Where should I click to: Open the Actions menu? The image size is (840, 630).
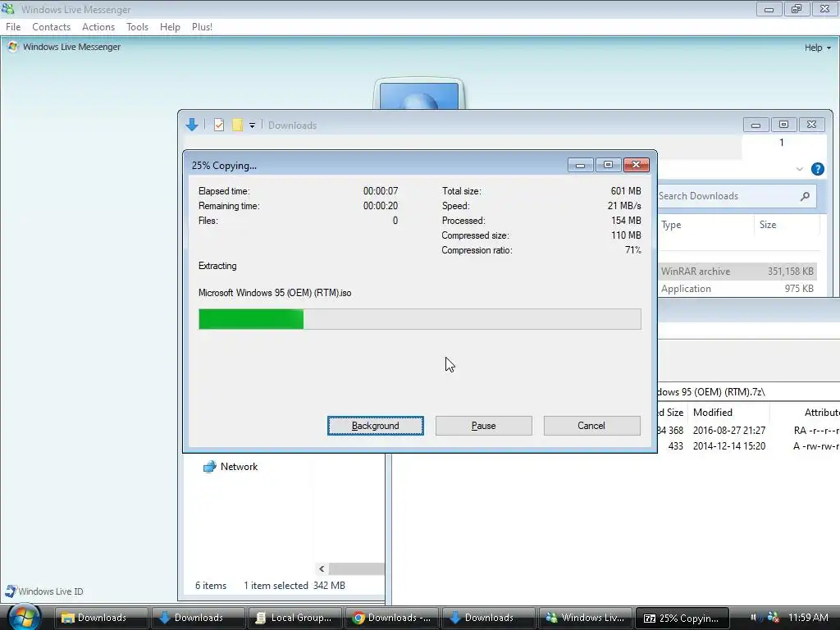(x=98, y=27)
